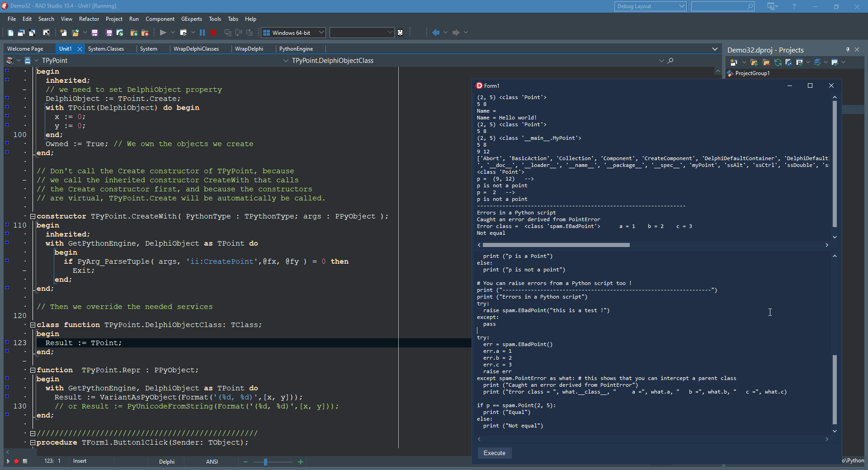Collapse constructor TPyPoint.CreateWith fold marker

click(x=33, y=216)
